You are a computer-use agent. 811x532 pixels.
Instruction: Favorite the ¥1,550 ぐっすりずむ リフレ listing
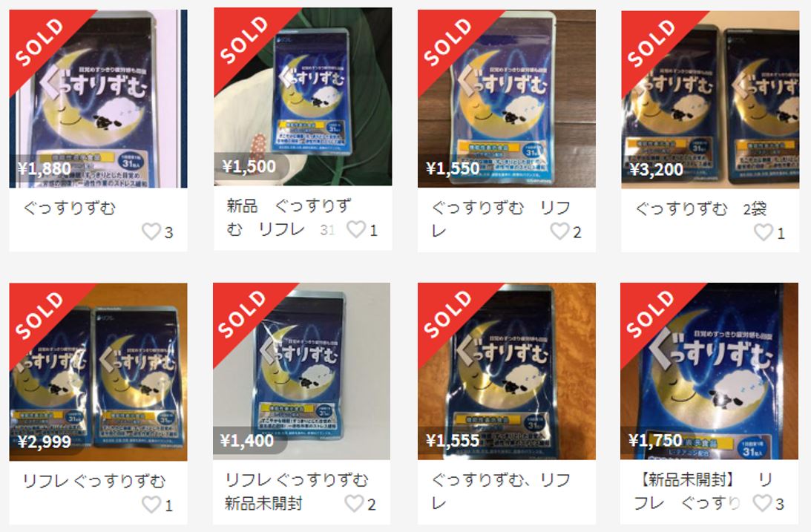[x=559, y=231]
